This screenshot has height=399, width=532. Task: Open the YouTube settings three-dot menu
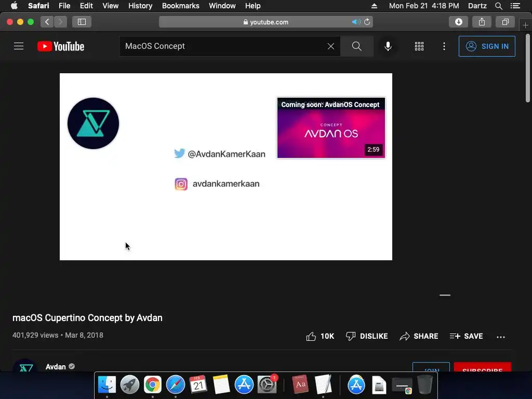click(x=444, y=46)
